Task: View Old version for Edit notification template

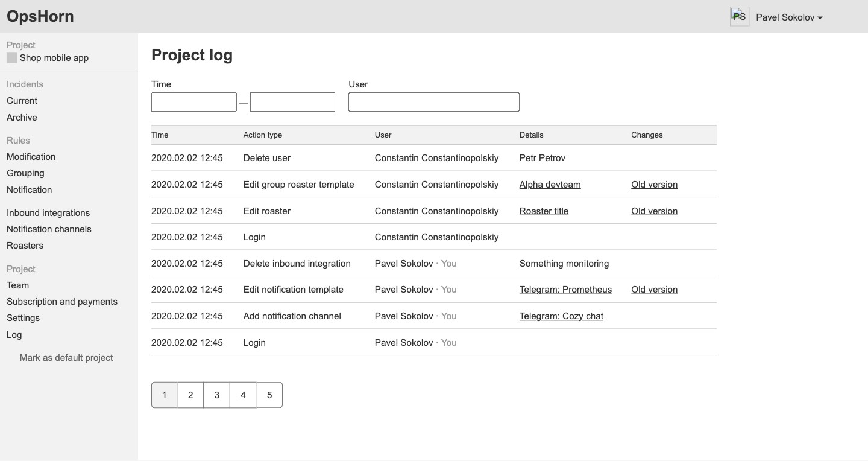Action: [x=655, y=290]
